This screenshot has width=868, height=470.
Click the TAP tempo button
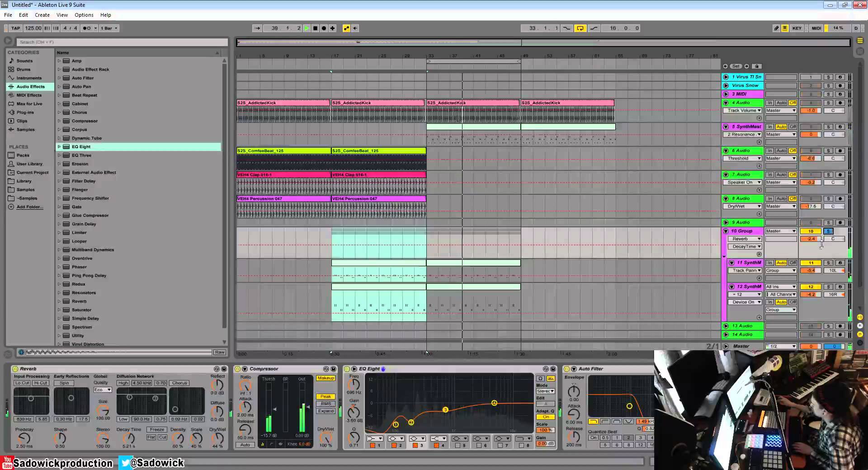pyautogui.click(x=15, y=28)
